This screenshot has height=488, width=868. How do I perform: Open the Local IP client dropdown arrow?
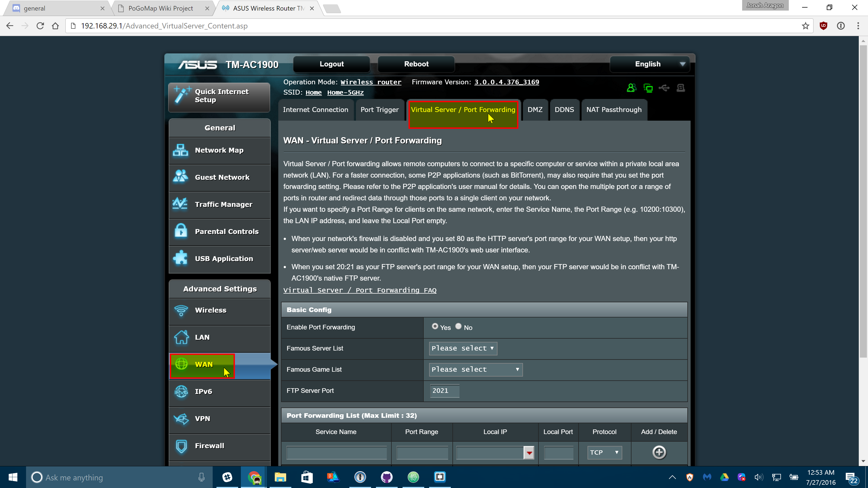529,453
